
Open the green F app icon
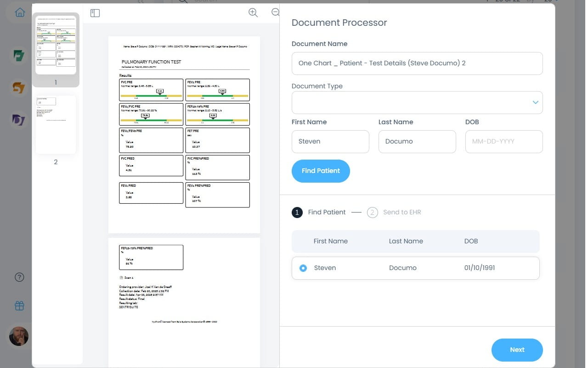(19, 56)
